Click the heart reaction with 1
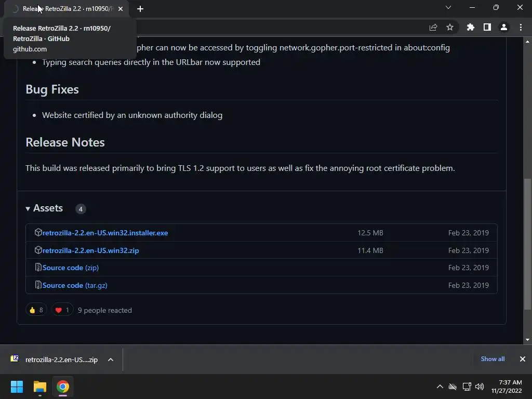Viewport: 532px width, 399px height. pos(62,310)
